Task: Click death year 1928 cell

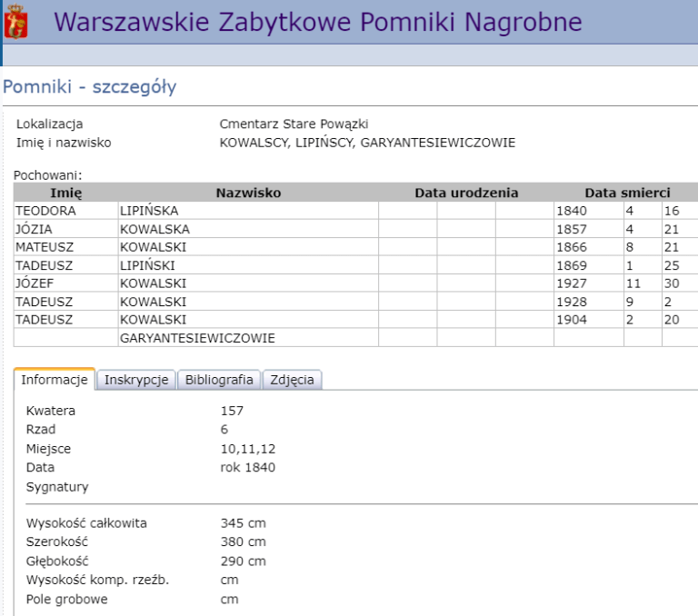Action: click(589, 302)
